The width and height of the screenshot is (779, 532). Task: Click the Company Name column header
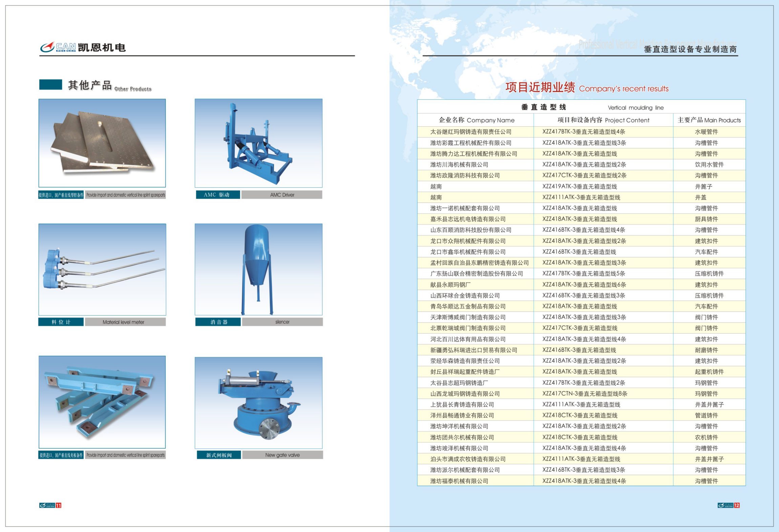pyautogui.click(x=476, y=120)
